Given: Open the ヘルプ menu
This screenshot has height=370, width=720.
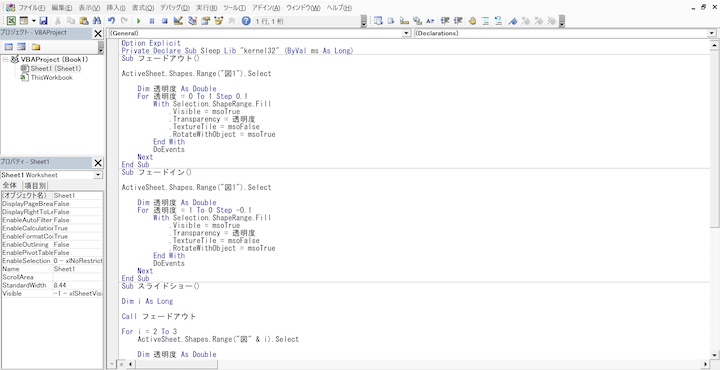Looking at the screenshot, I should click(x=339, y=8).
